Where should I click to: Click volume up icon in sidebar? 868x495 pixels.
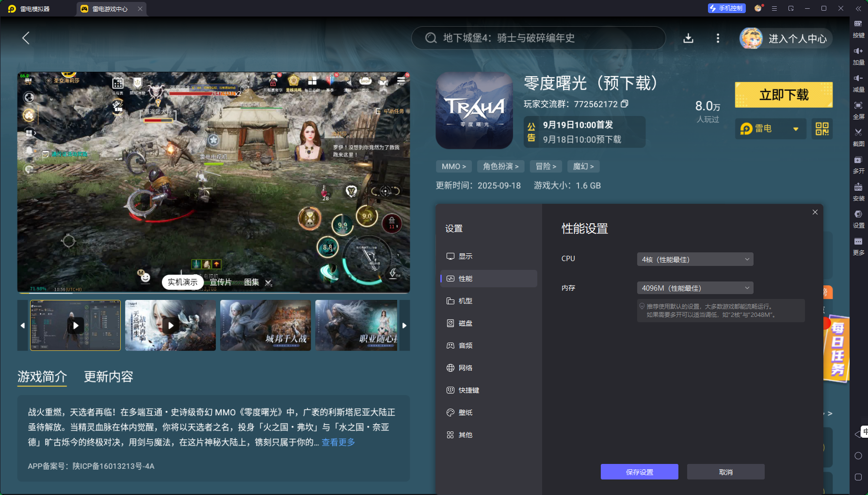858,51
